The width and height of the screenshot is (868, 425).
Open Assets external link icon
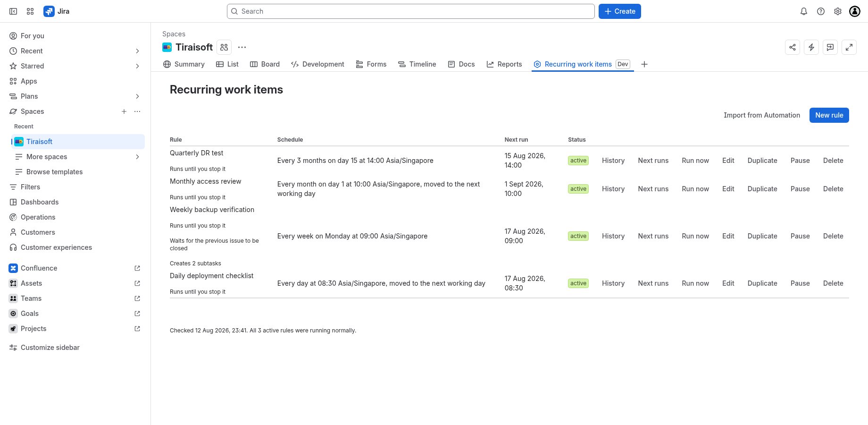click(x=137, y=283)
